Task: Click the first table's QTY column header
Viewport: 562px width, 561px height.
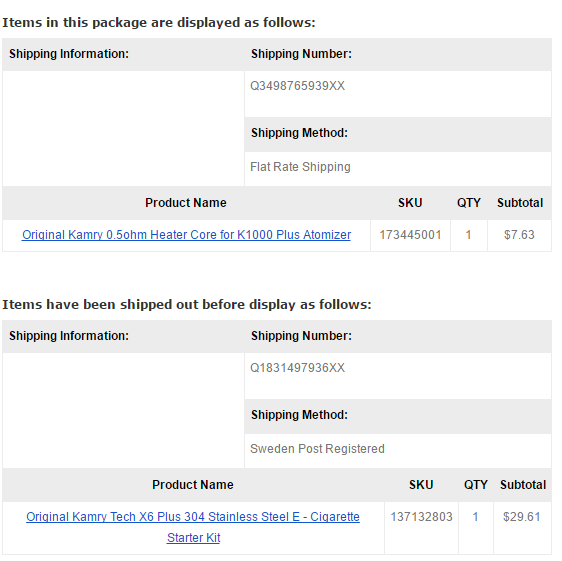Action: (468, 203)
